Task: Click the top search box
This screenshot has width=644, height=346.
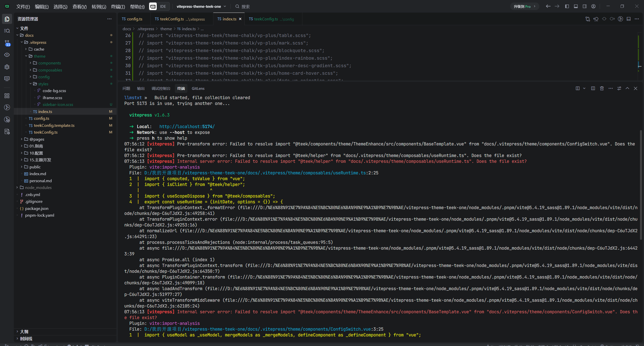Action: tap(245, 6)
